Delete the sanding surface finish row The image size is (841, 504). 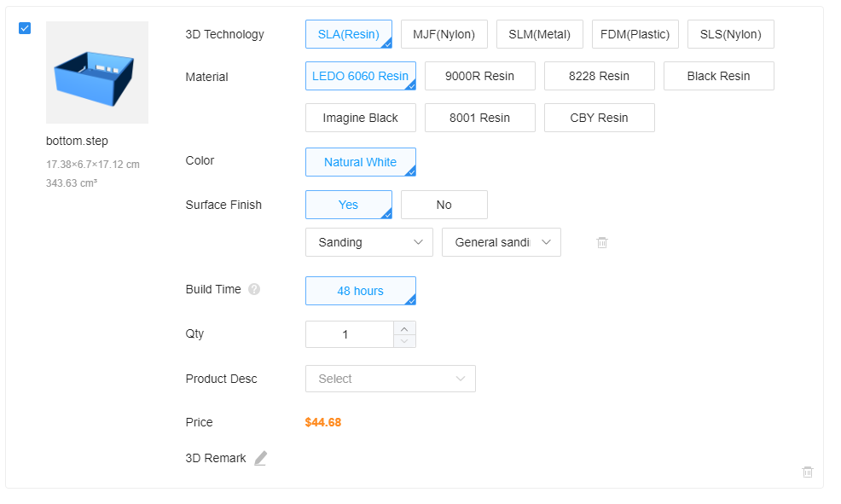[602, 243]
